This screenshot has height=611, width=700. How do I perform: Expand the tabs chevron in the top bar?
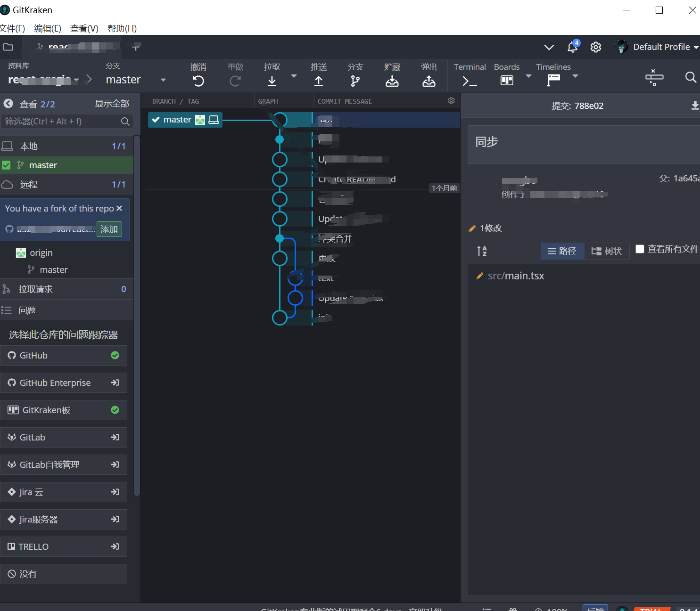click(x=549, y=47)
